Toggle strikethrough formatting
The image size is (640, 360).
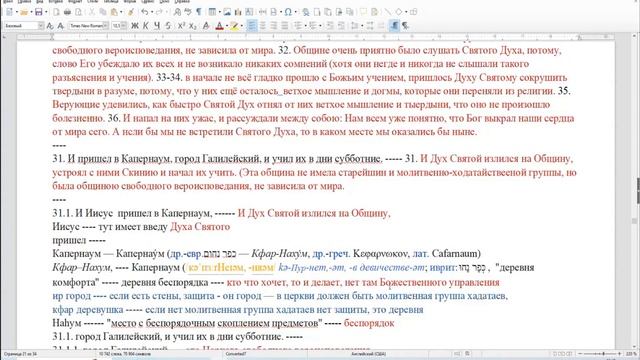tap(168, 26)
